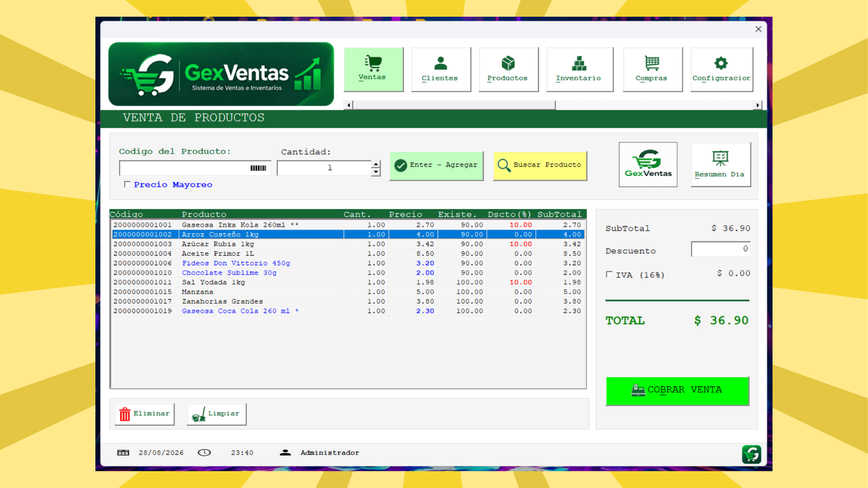Select the Manzana row
The image size is (868, 488).
(x=348, y=292)
